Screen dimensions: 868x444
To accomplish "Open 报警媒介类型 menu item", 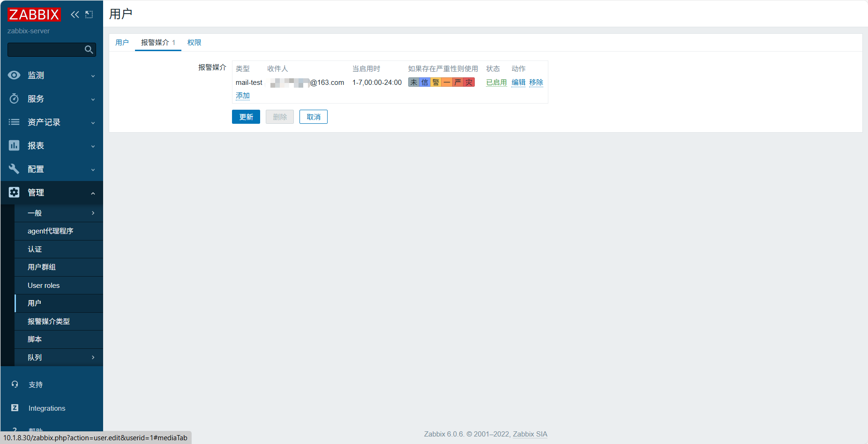I will click(x=59, y=321).
